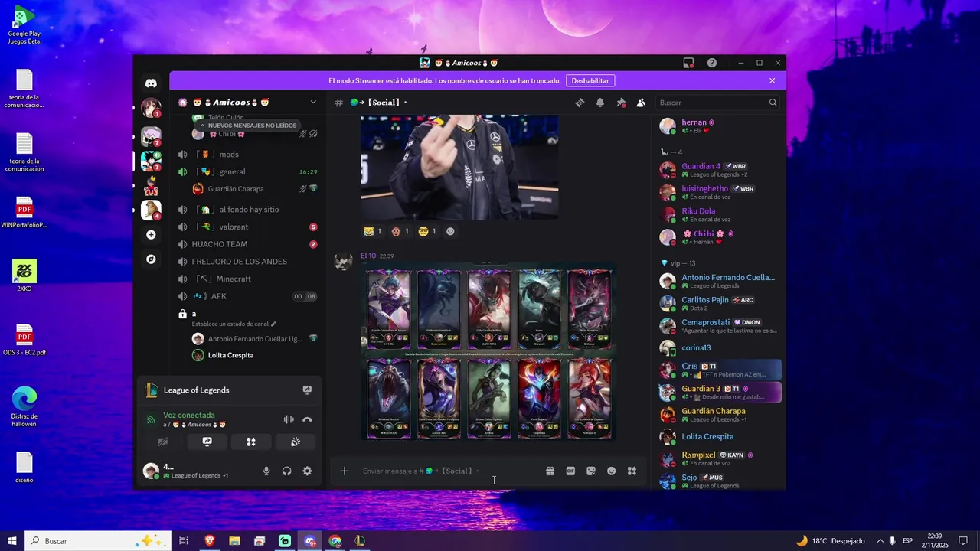The image size is (980, 551).
Task: Dismiss the streamer mode banner
Action: coord(772,80)
